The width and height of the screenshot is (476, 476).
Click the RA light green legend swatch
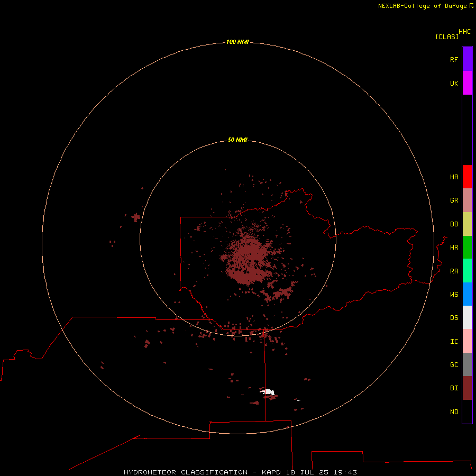click(x=467, y=271)
